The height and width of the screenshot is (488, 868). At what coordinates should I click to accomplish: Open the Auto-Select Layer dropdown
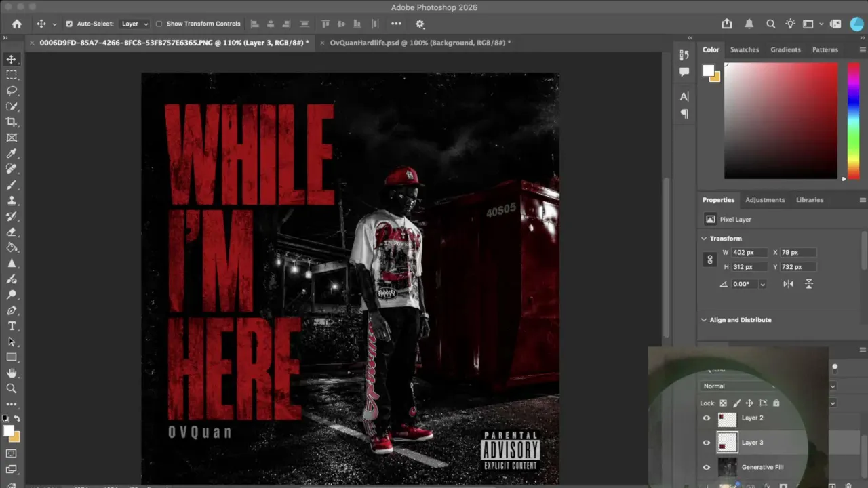pyautogui.click(x=134, y=24)
